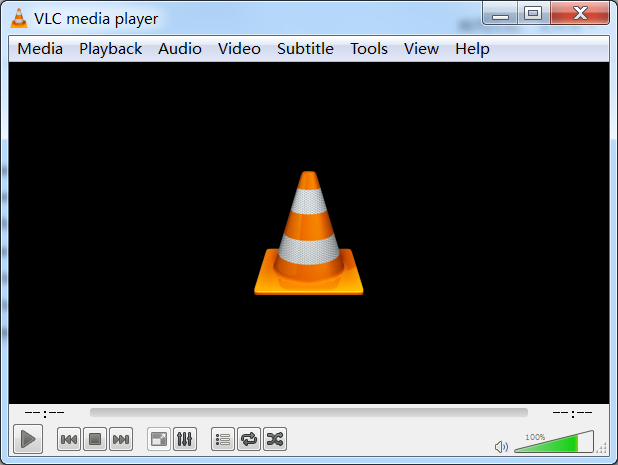The height and width of the screenshot is (465, 618).
Task: Click the elapsed time label
Action: coord(44,412)
